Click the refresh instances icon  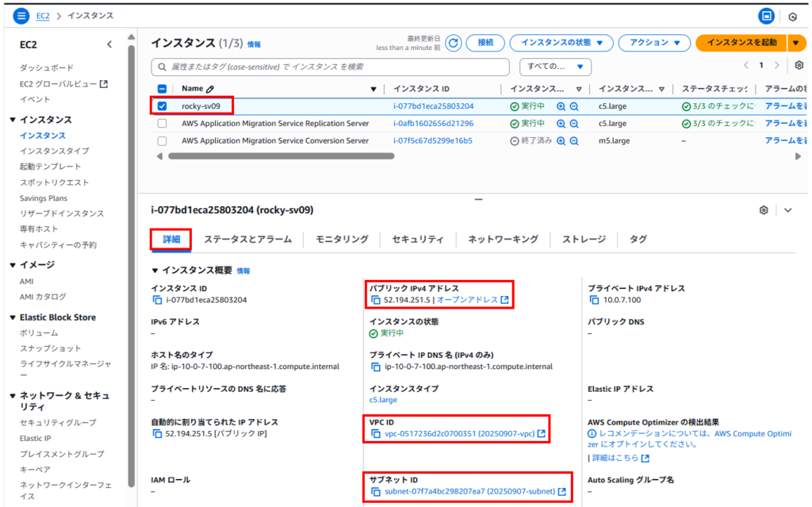454,43
